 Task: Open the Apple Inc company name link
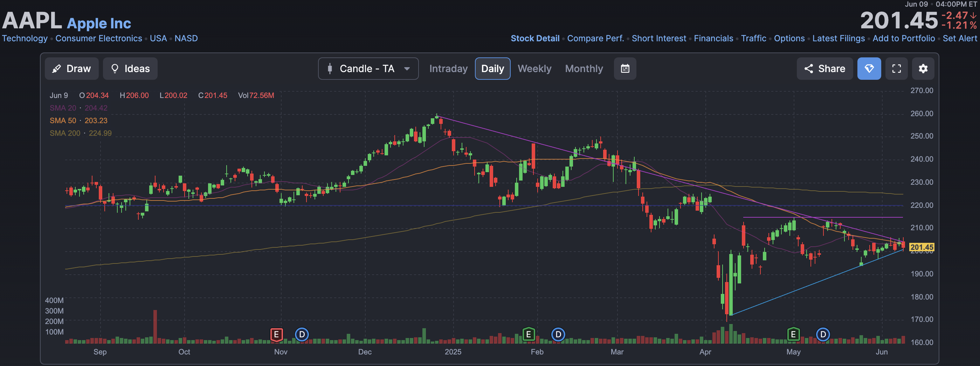tap(99, 23)
